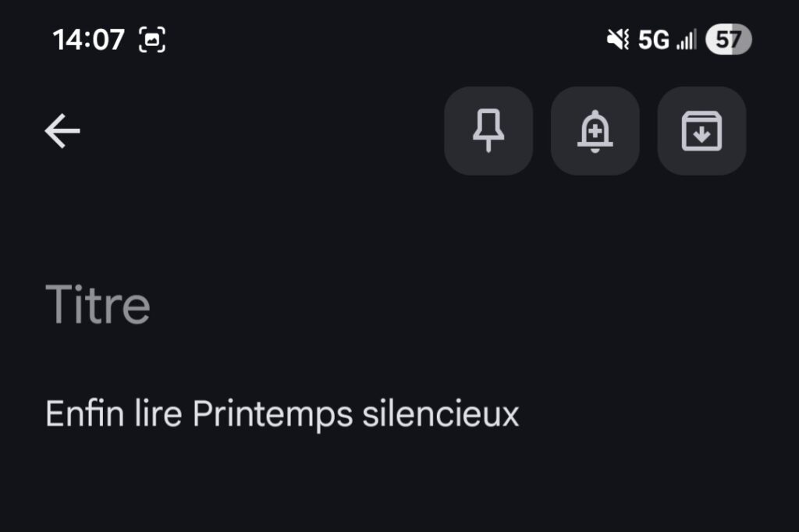Tap blank gap between Titre and note text
799x532 pixels.
[312, 360]
